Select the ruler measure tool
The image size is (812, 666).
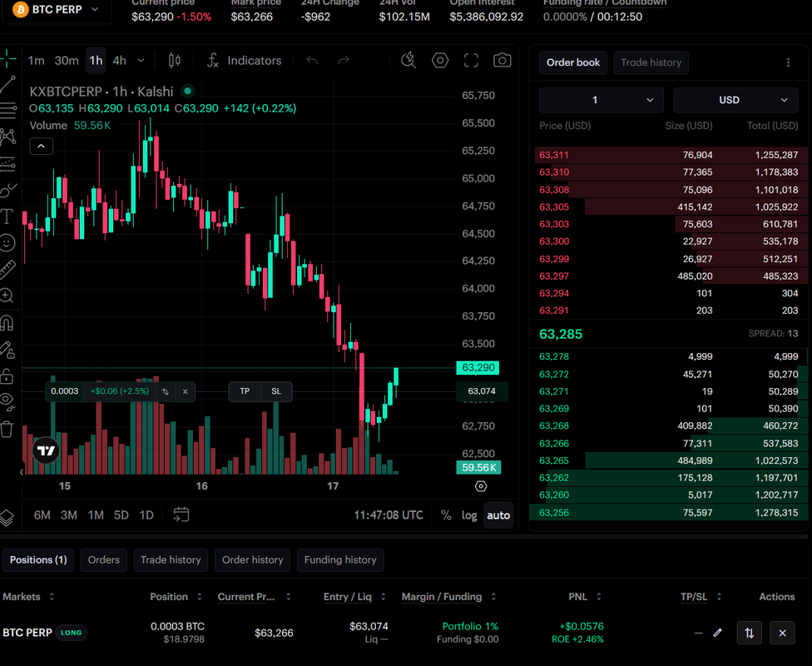pyautogui.click(x=7, y=269)
